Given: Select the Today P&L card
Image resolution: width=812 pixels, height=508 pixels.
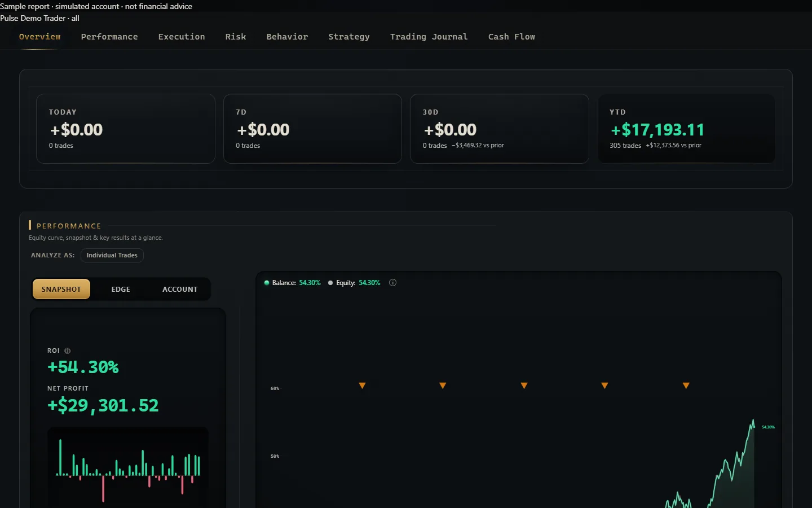Looking at the screenshot, I should [126, 129].
